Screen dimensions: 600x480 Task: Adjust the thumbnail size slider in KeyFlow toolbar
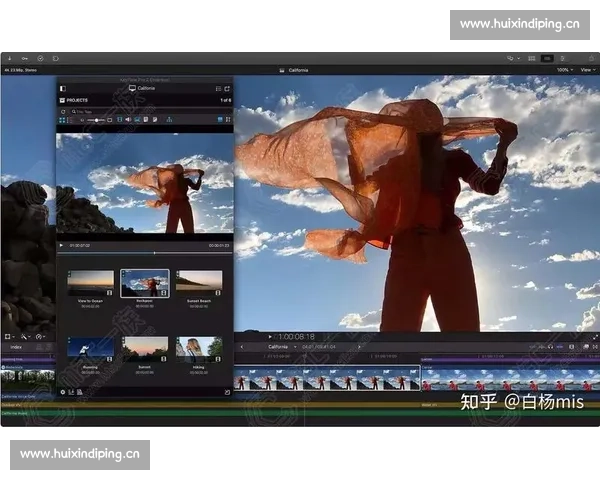coord(97,120)
